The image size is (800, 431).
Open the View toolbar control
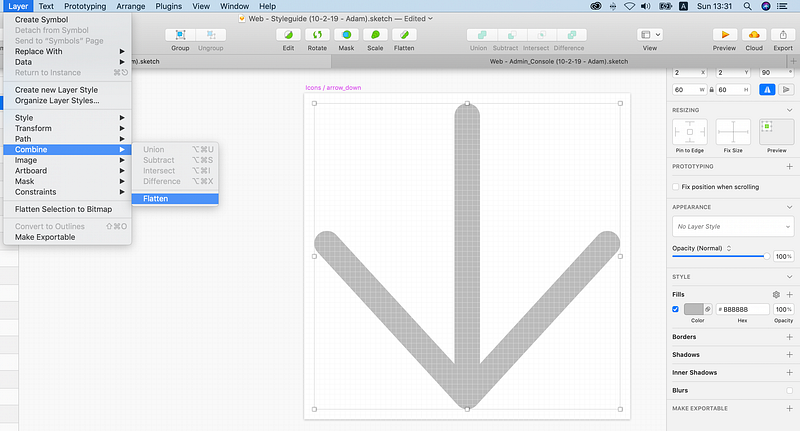(649, 35)
